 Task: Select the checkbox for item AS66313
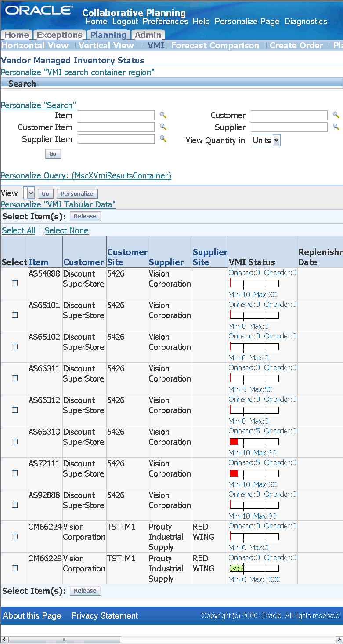(x=14, y=442)
